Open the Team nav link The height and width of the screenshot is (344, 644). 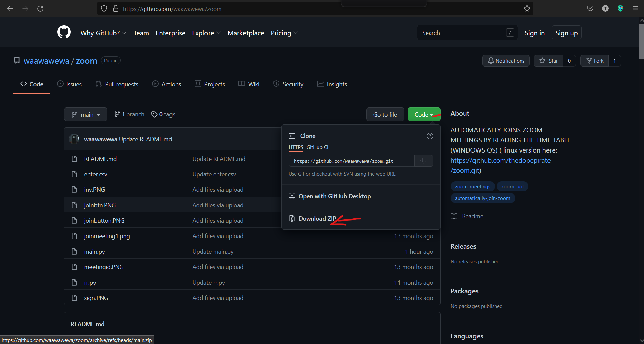tap(141, 33)
